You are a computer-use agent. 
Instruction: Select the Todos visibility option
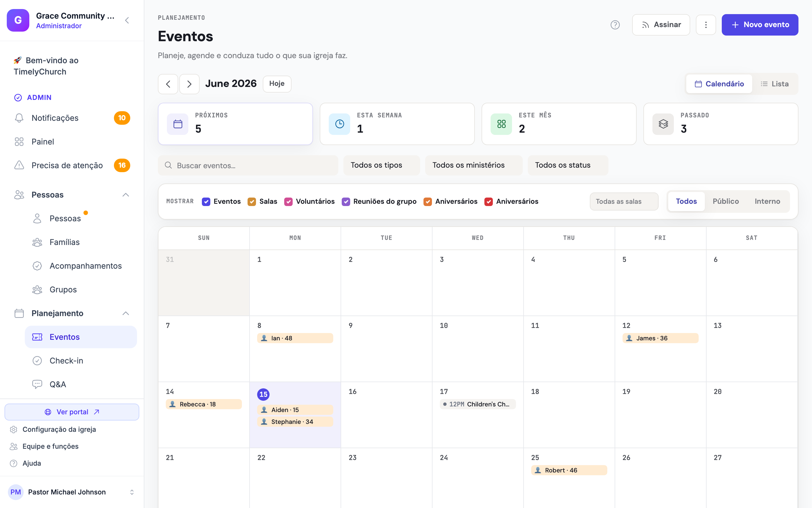[686, 201]
